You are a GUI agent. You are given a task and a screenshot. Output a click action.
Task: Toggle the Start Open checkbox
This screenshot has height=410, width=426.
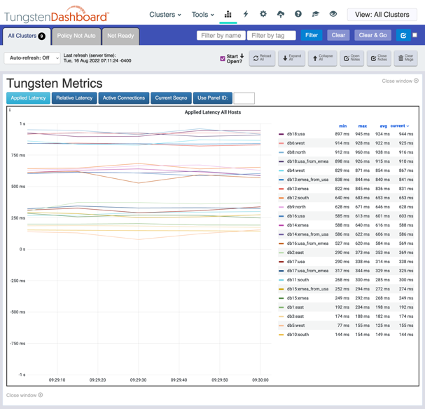[223, 59]
